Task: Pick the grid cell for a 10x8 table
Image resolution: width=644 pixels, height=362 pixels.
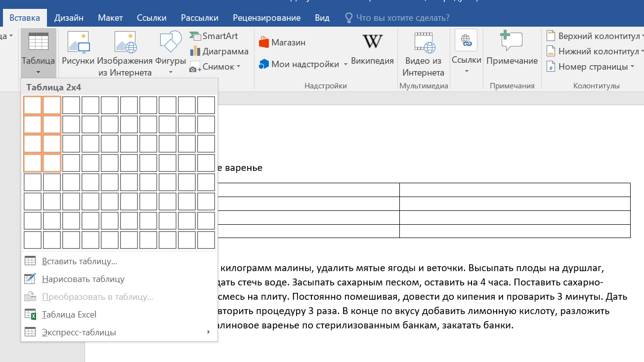Action: coord(206,240)
